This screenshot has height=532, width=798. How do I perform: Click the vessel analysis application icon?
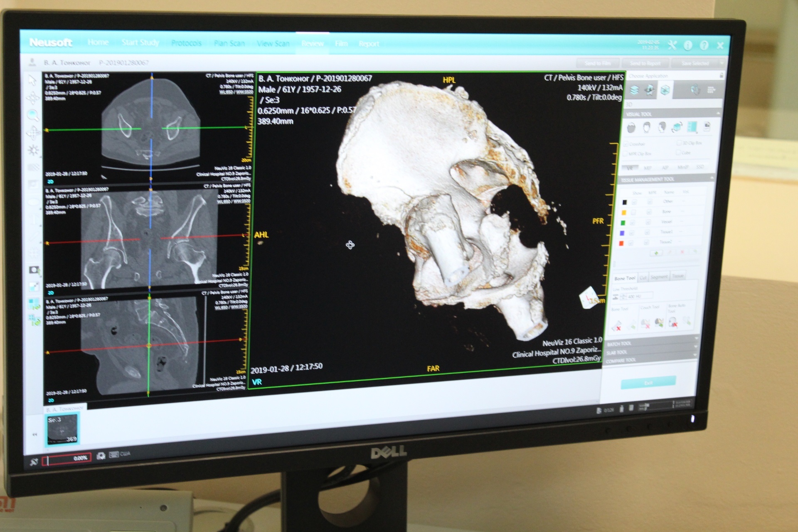point(695,89)
